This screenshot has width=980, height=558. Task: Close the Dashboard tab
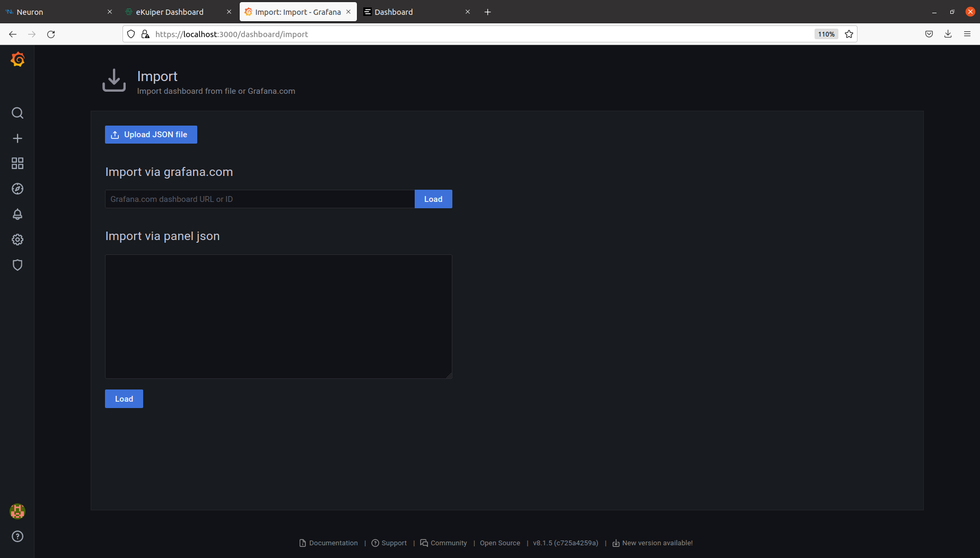click(x=468, y=12)
